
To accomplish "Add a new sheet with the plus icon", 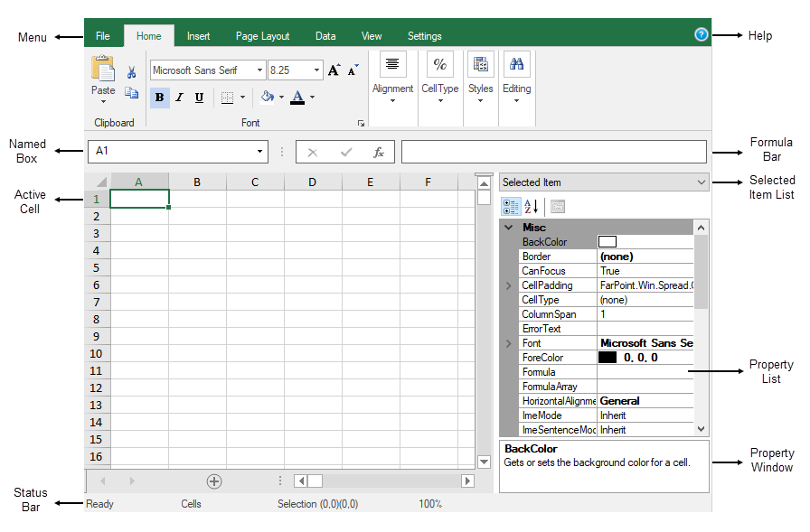I will coord(214,481).
